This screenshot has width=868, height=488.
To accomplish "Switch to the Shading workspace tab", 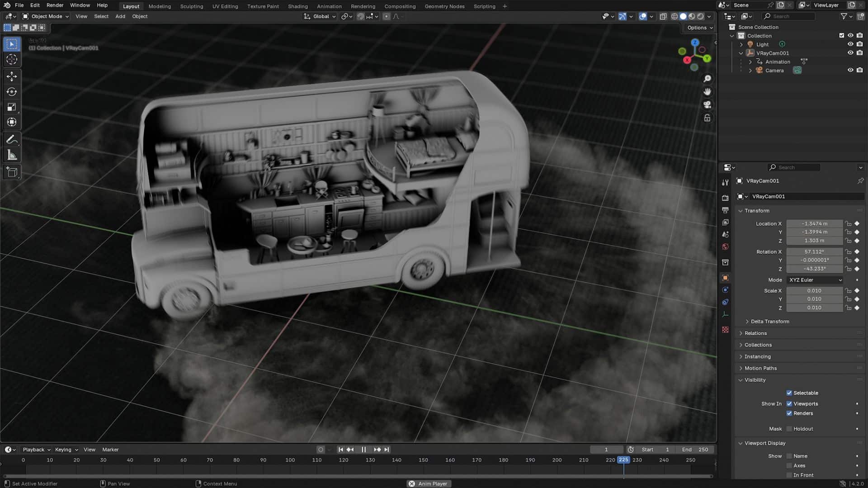I will pos(297,6).
